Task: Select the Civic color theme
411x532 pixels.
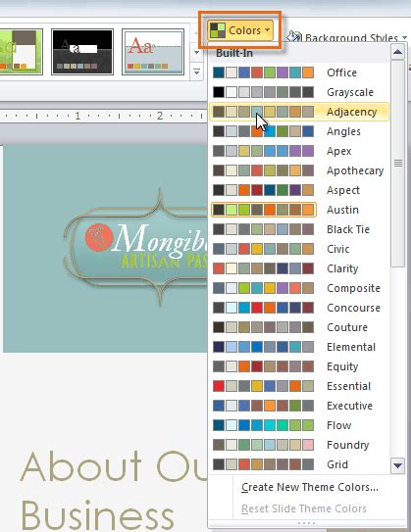Action: (x=299, y=249)
